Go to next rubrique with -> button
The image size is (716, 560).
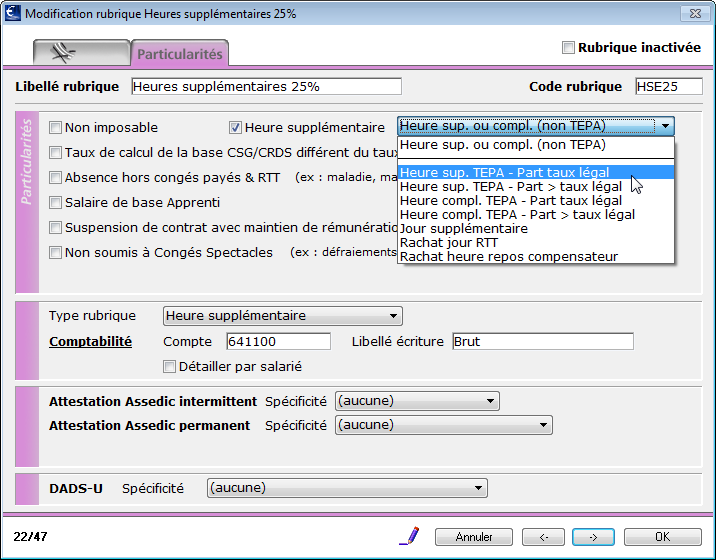[593, 537]
